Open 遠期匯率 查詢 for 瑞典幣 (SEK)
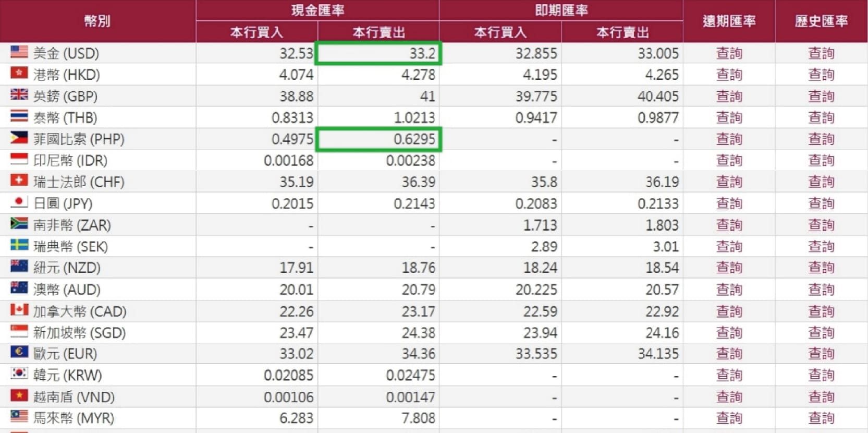Screen dimensions: 868x433 [729, 247]
